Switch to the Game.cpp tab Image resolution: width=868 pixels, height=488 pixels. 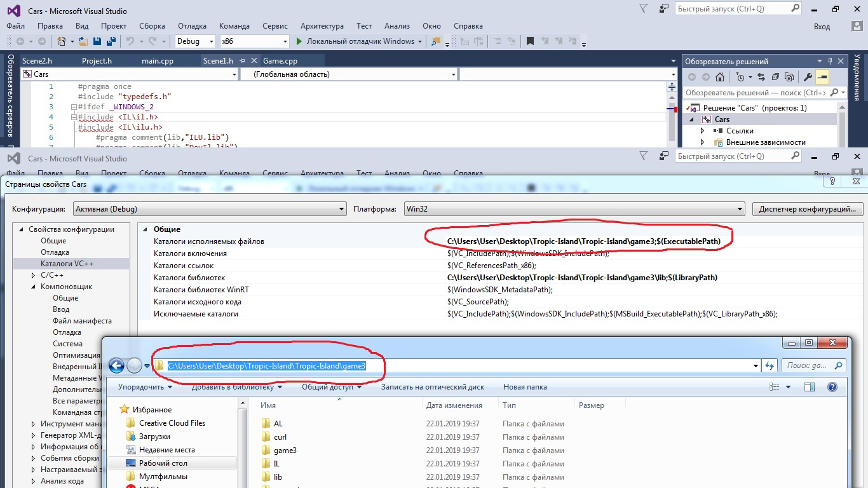tap(280, 61)
